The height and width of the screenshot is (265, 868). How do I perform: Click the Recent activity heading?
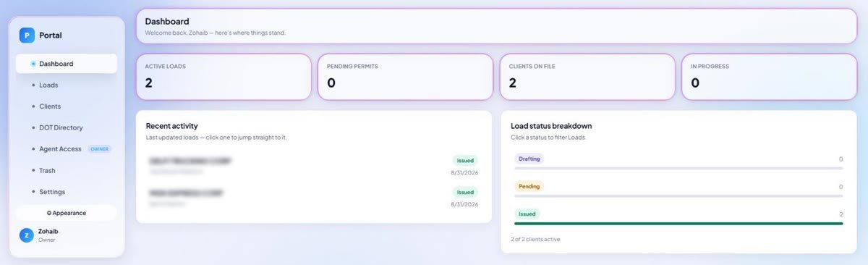click(x=171, y=125)
